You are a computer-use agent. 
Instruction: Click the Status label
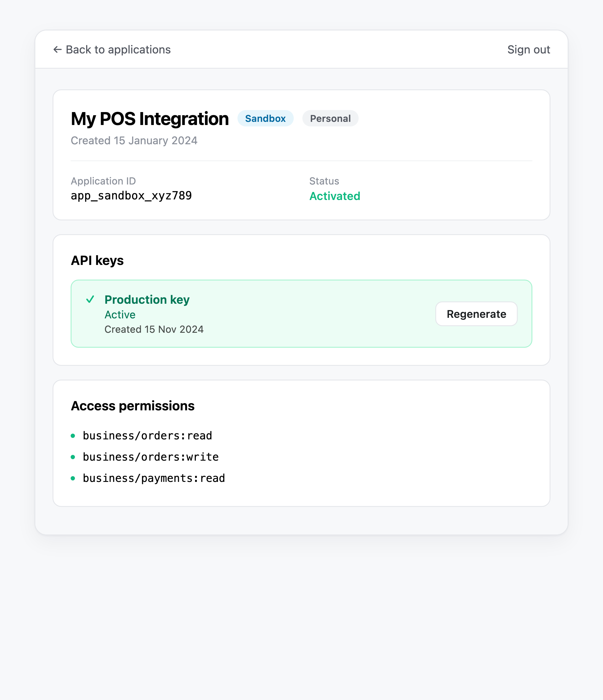click(324, 181)
